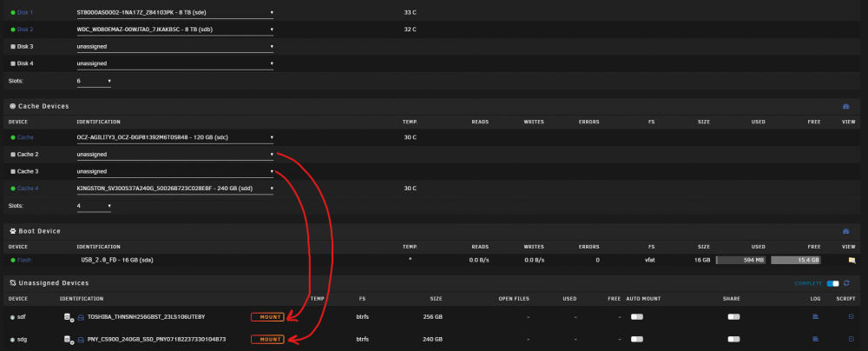This screenshot has height=351, width=868.
Task: Open the Disk 1 ST8000AS0002 device dropdown
Action: (175, 12)
